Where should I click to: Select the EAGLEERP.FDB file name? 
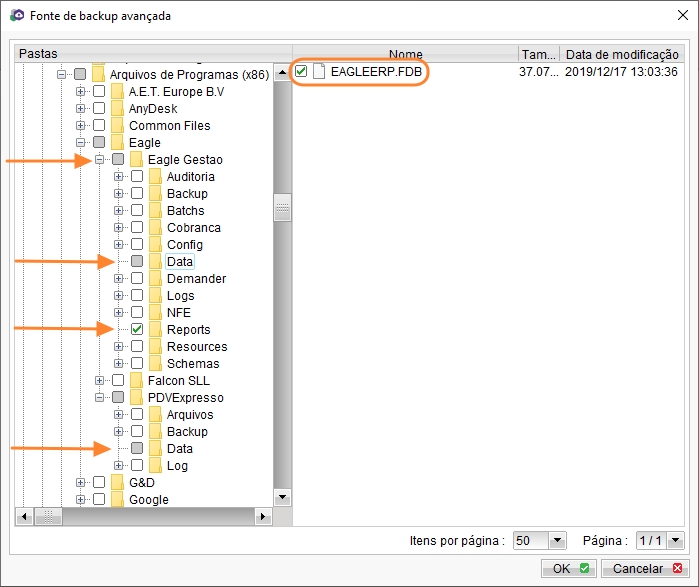pos(376,71)
